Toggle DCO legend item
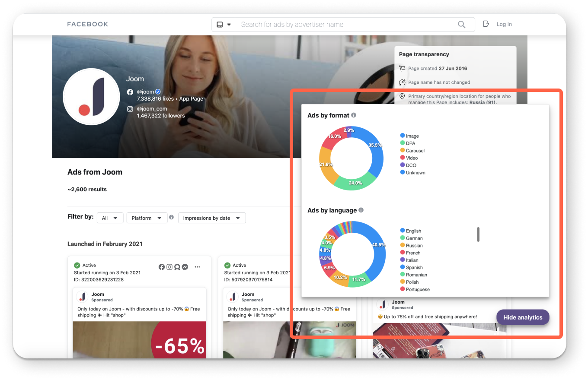 (x=408, y=165)
